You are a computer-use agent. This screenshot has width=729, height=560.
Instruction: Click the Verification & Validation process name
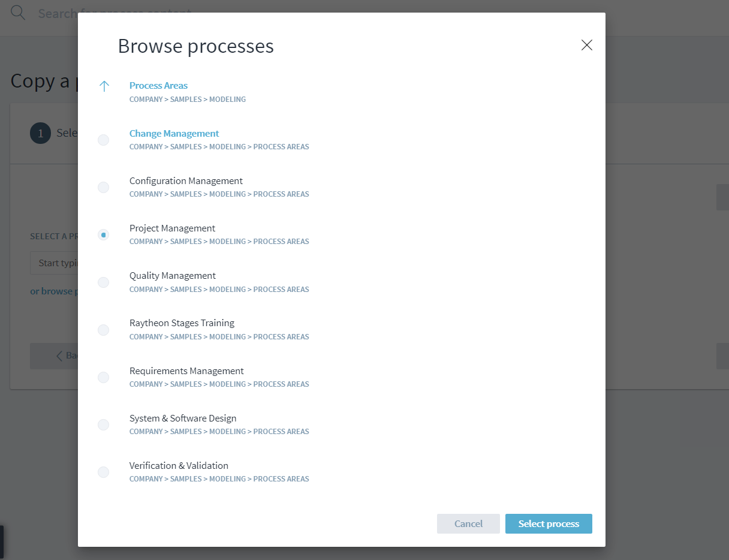coord(179,466)
